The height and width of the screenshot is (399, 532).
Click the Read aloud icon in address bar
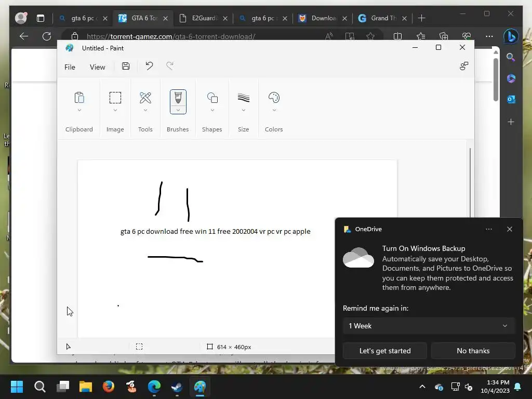pos(329,36)
